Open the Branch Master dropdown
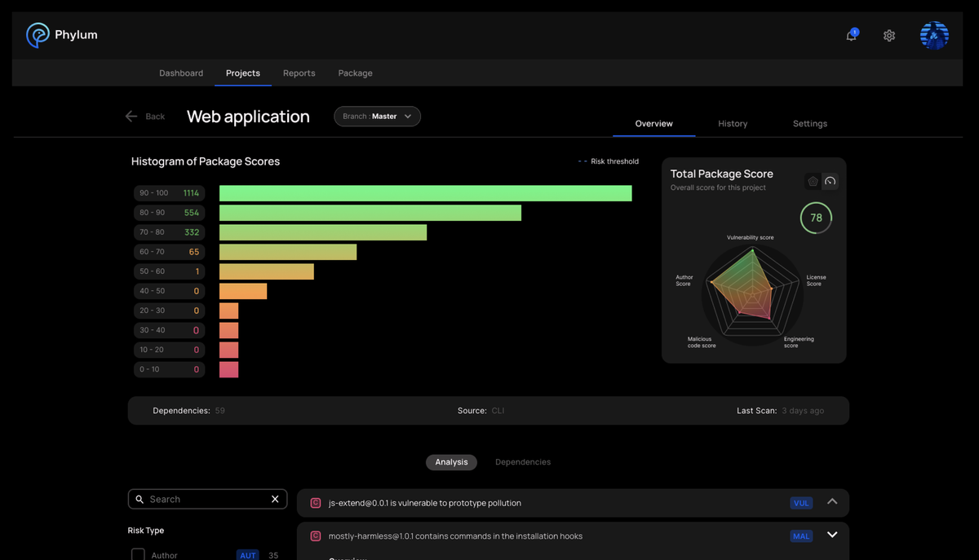The height and width of the screenshot is (560, 979). [x=377, y=116]
